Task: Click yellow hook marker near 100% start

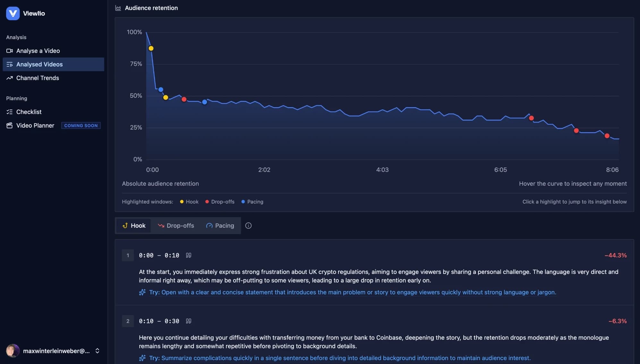Action: pyautogui.click(x=151, y=48)
